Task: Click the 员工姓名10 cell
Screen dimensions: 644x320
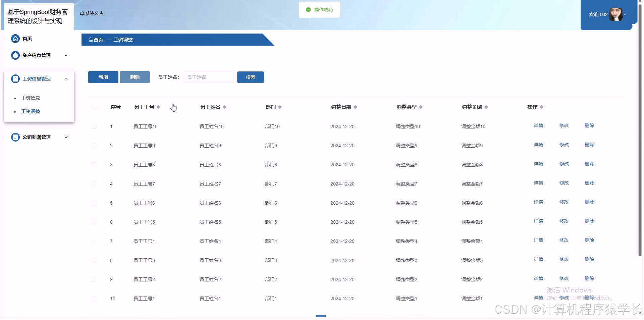Action: [212, 126]
